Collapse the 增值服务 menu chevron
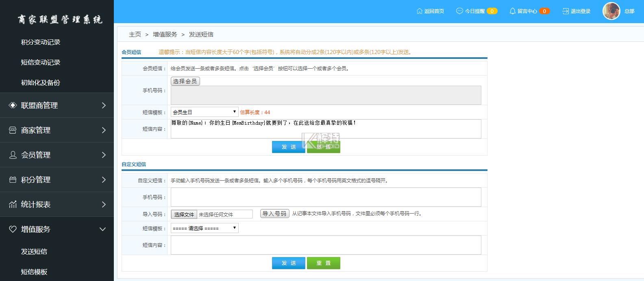Screen dimensions: 644x281 [102, 229]
